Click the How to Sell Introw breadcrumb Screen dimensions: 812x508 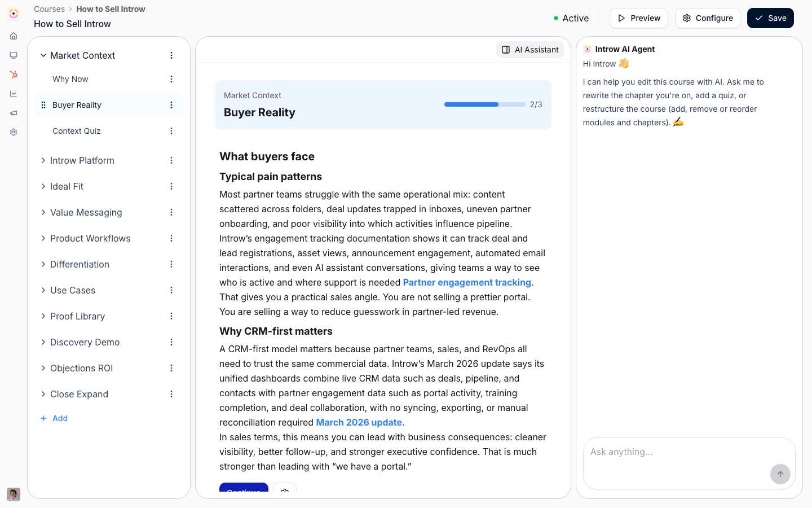coord(111,9)
